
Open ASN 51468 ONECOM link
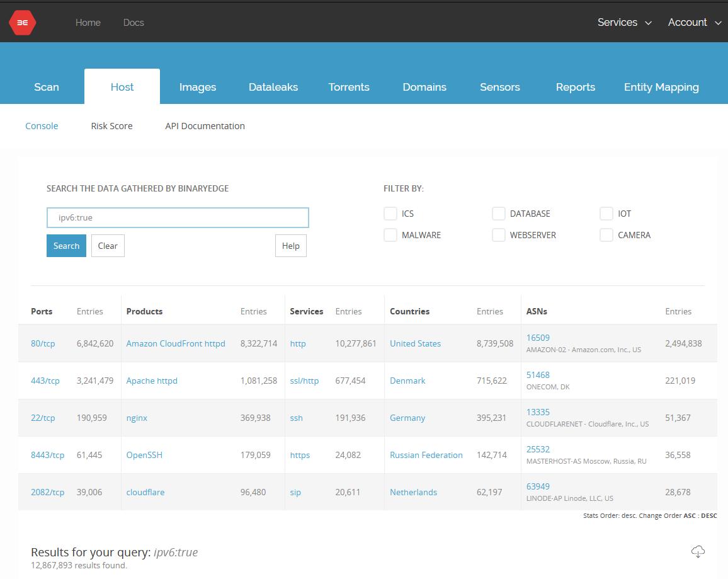[538, 375]
